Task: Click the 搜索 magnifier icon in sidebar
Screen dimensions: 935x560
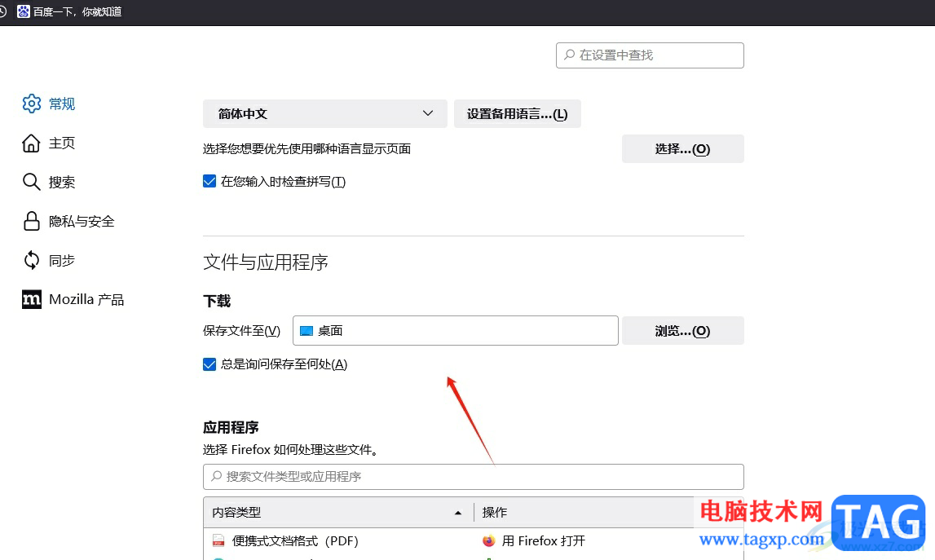Action: click(x=31, y=182)
